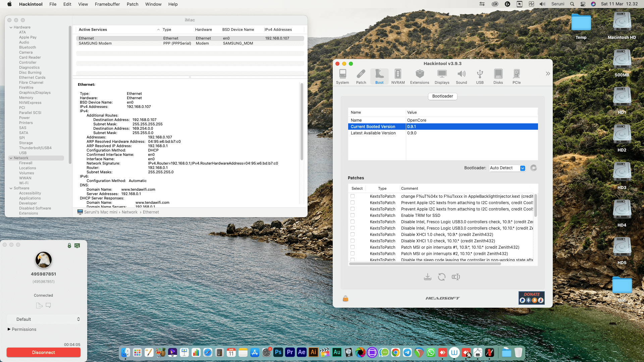Open Telegram from the Dock
Viewport: 644px width, 362px height.
[x=407, y=352]
